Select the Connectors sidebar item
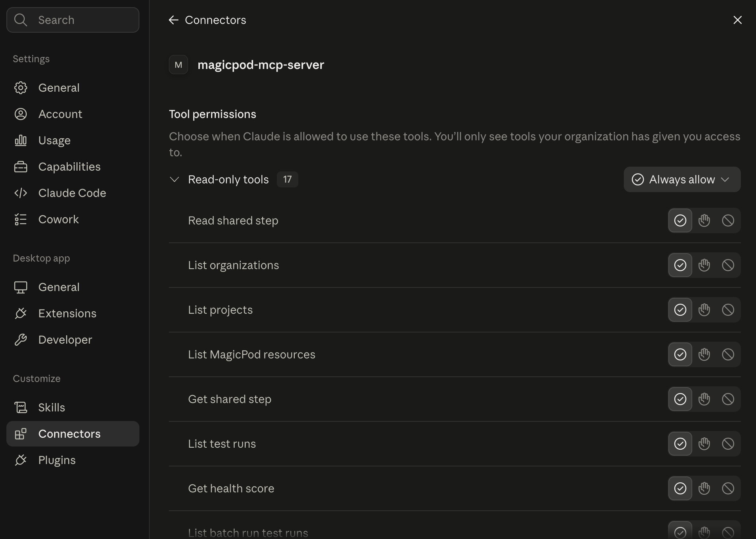 73,434
